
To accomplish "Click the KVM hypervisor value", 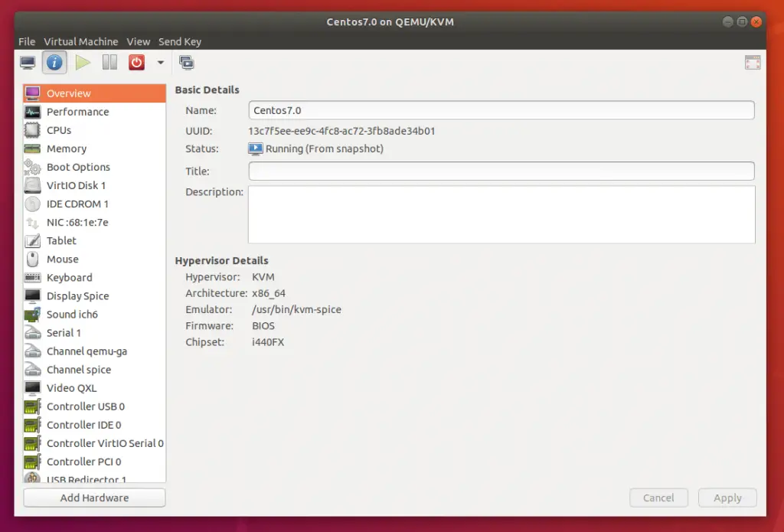I will 263,277.
